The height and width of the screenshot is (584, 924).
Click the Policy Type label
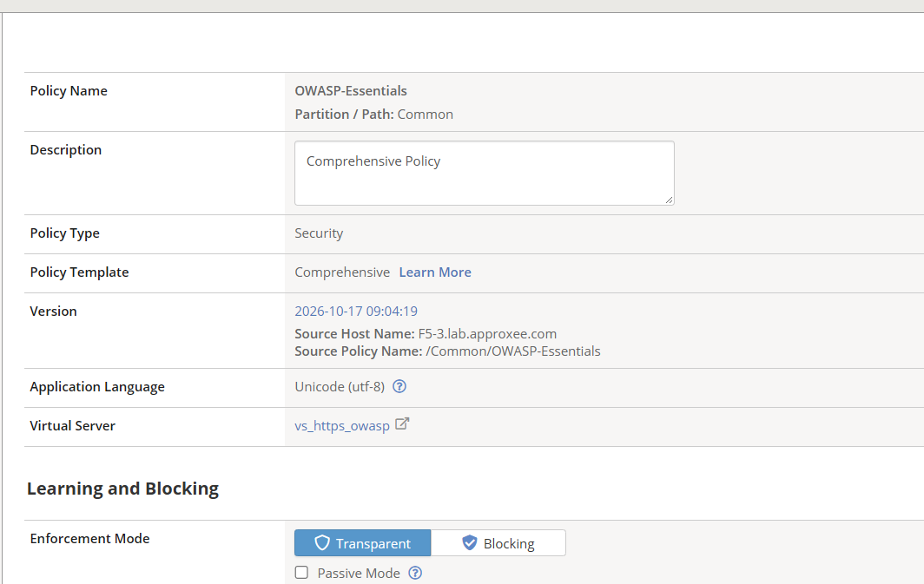65,233
